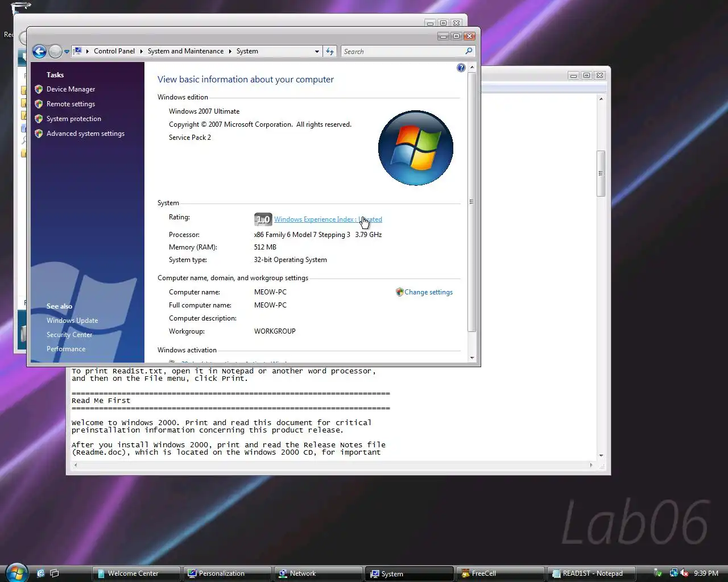Select System and Maintenance breadcrumb
The height and width of the screenshot is (582, 728).
[x=185, y=51]
